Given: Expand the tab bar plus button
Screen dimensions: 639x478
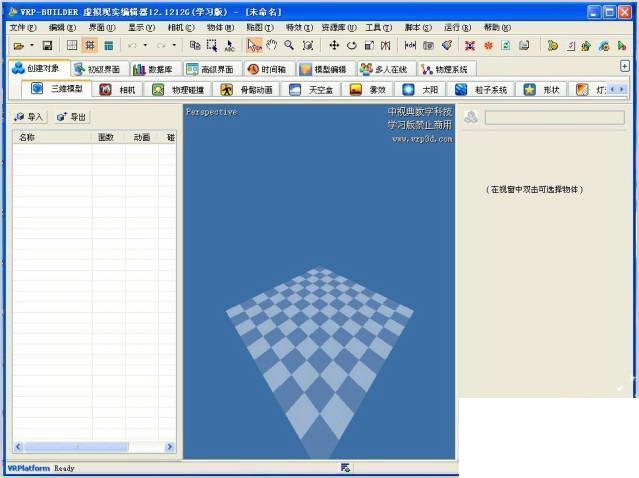Looking at the screenshot, I should pos(624,66).
